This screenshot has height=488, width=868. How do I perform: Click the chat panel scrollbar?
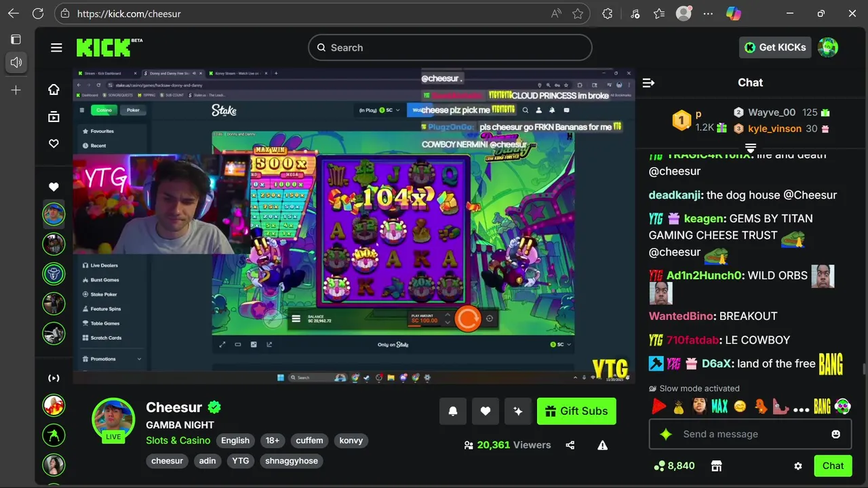(863, 369)
